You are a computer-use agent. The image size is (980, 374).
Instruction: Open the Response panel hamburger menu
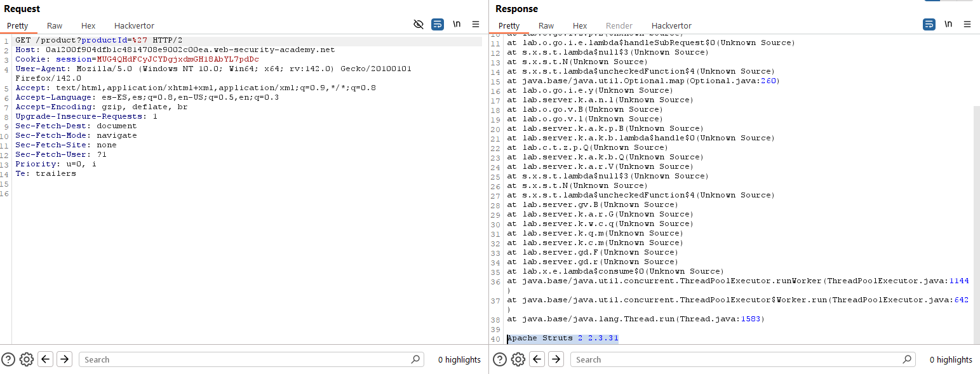(x=967, y=25)
